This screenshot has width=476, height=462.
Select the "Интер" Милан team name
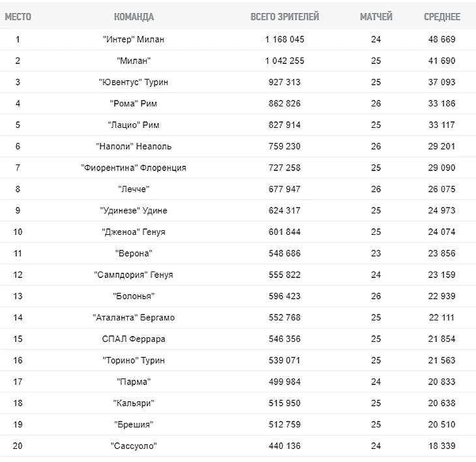pyautogui.click(x=134, y=39)
